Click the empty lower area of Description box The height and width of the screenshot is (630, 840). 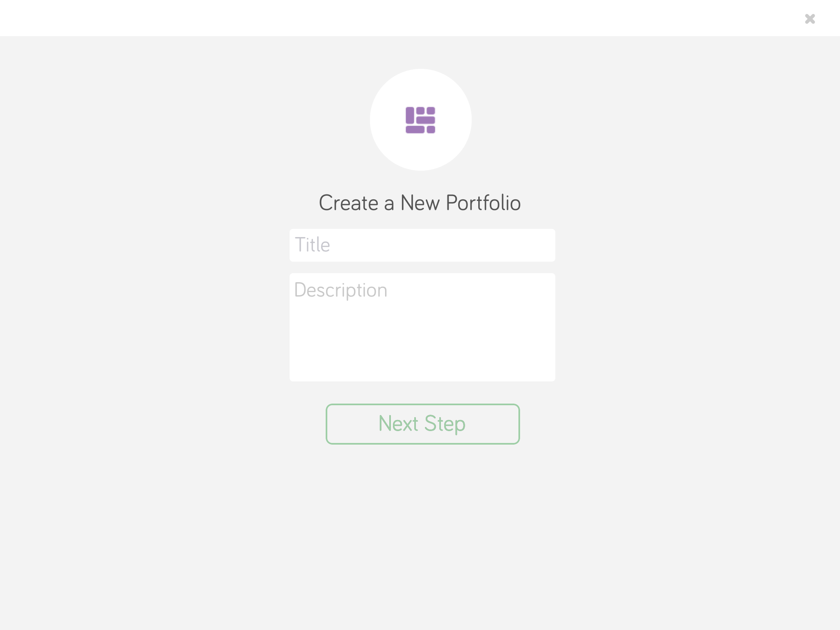point(422,349)
